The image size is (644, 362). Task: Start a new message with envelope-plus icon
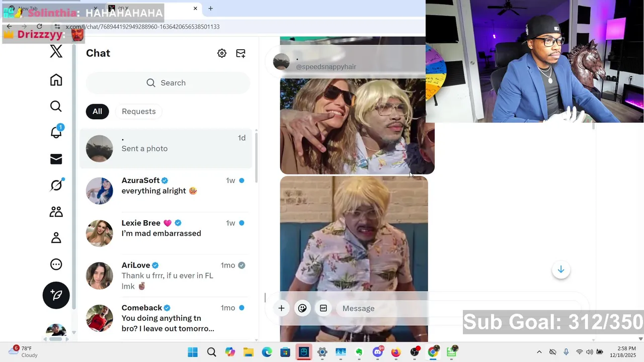241,53
